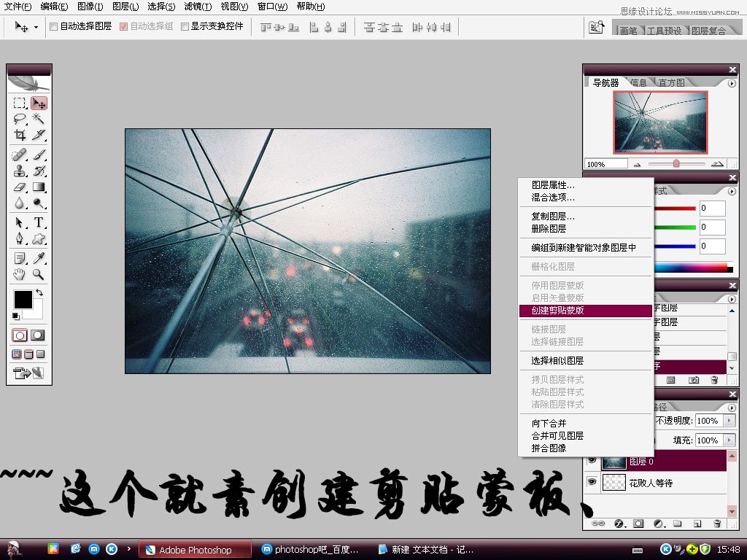Expand the navigator panel options menu
The width and height of the screenshot is (747, 560).
(x=732, y=83)
